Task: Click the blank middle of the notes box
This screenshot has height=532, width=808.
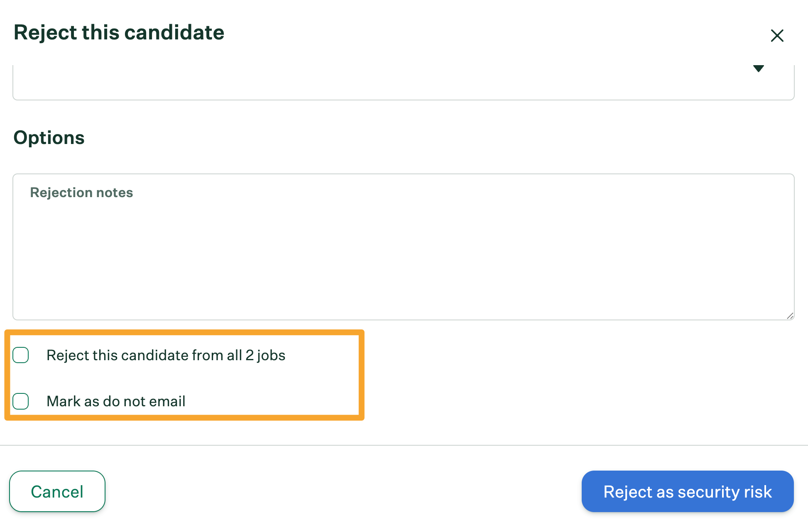Action: point(403,257)
